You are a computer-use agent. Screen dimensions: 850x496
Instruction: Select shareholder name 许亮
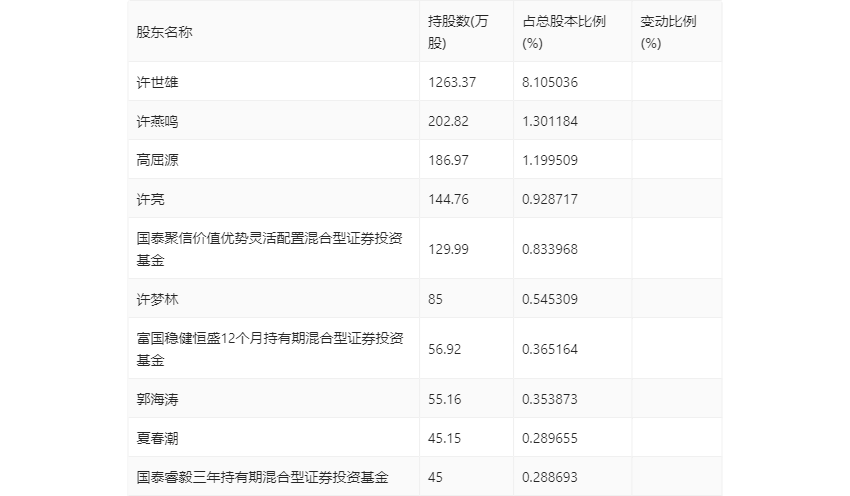pos(150,199)
